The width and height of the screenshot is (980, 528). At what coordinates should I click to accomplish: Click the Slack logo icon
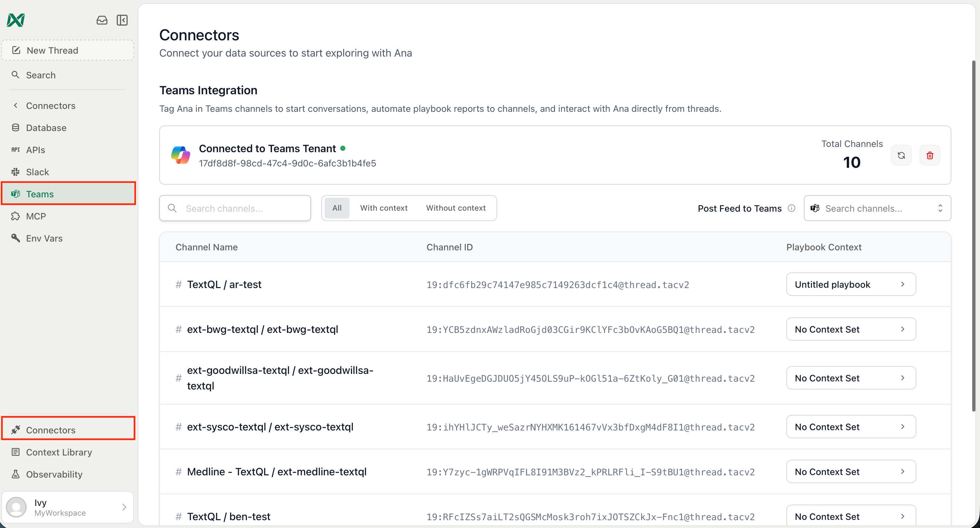click(x=16, y=172)
